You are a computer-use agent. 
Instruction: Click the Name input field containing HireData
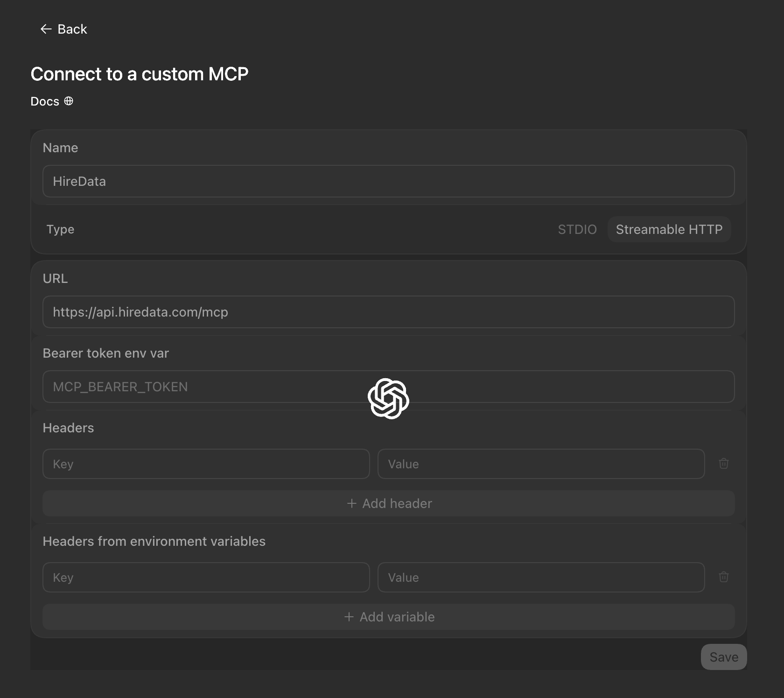[388, 181]
